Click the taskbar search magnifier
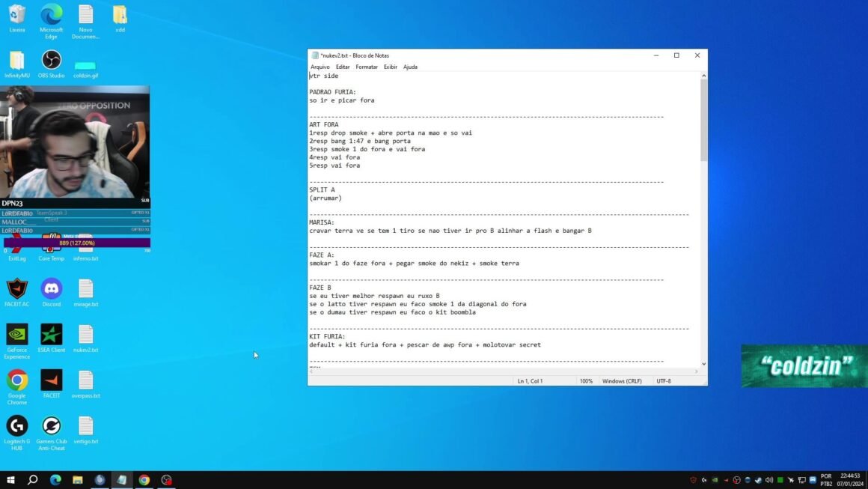 (x=33, y=480)
